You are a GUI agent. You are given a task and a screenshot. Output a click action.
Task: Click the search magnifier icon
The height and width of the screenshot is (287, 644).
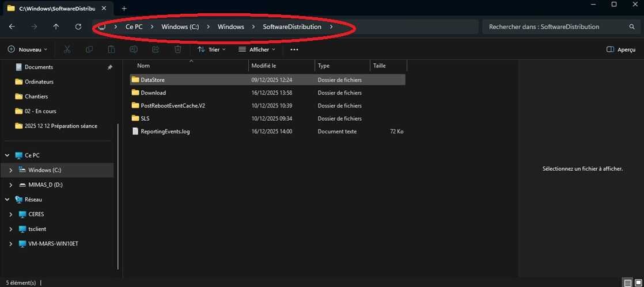click(632, 27)
